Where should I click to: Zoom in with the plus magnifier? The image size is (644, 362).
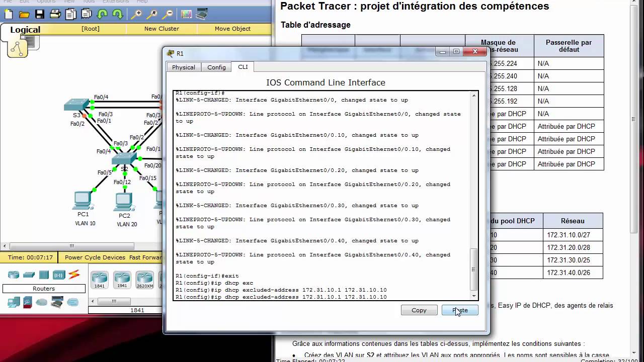click(136, 14)
